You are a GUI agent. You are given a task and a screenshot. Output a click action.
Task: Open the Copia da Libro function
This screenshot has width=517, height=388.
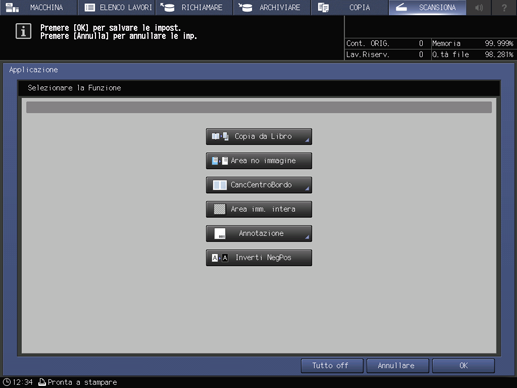point(259,137)
